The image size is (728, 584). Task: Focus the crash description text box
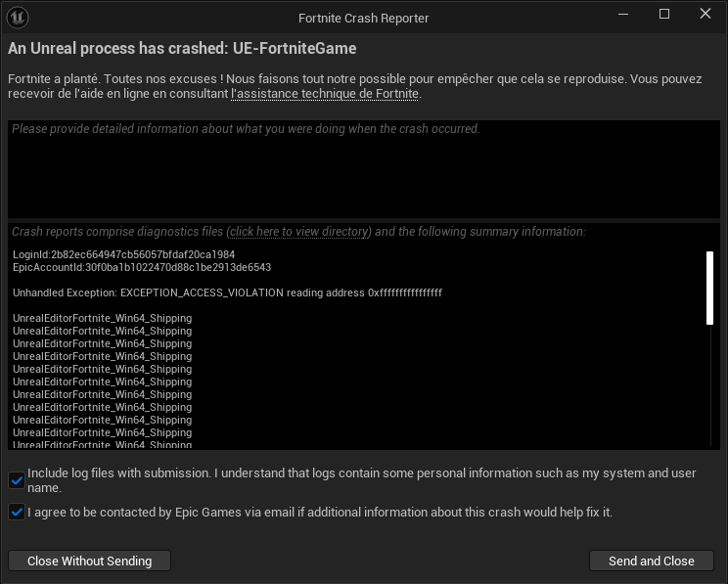point(364,169)
